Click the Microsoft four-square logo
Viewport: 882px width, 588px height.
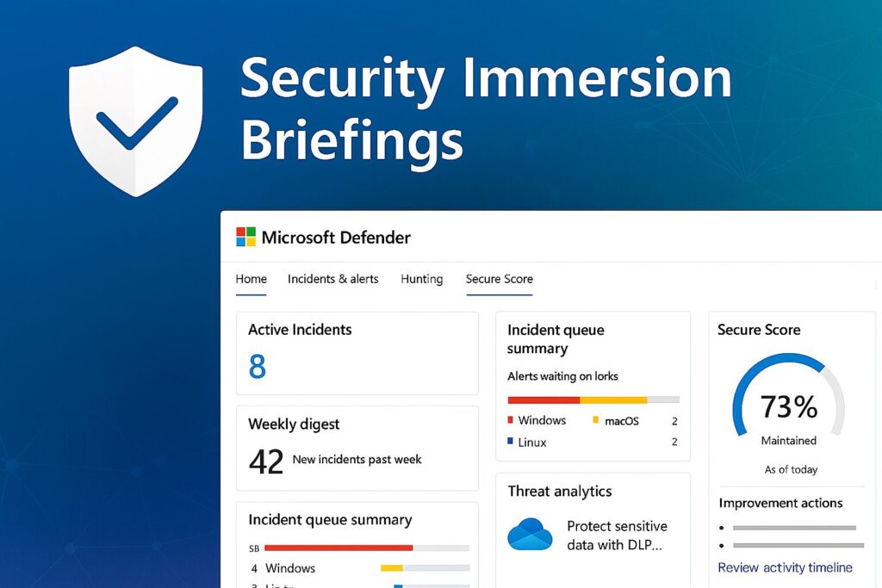point(245,237)
